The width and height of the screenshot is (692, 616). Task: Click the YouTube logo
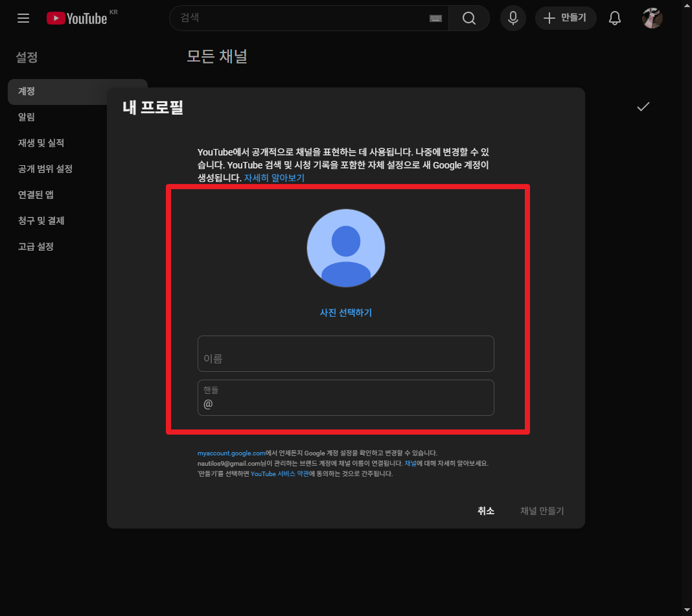(78, 18)
